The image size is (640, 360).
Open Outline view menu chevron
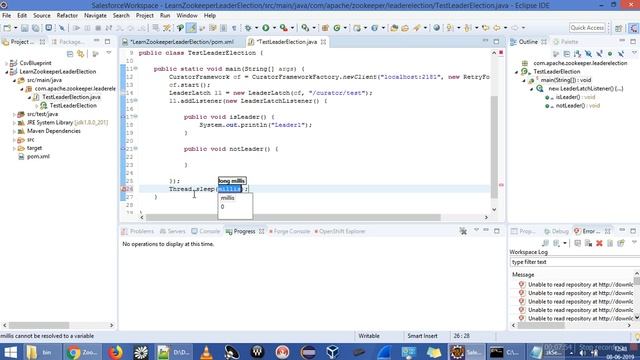tap(634, 53)
